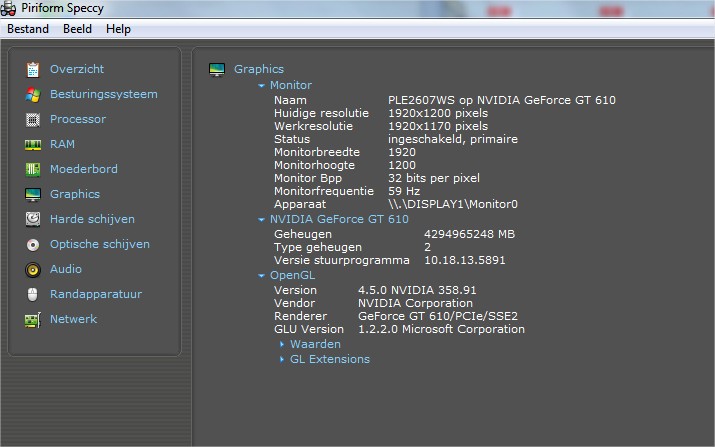
Task: Click the 'Monitorbreedte' label
Action: [x=317, y=152]
